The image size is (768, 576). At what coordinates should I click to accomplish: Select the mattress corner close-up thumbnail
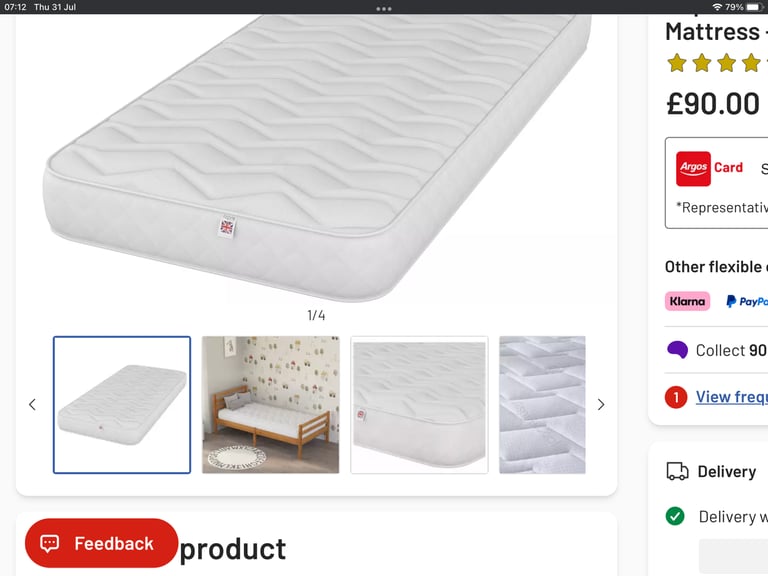coord(419,405)
